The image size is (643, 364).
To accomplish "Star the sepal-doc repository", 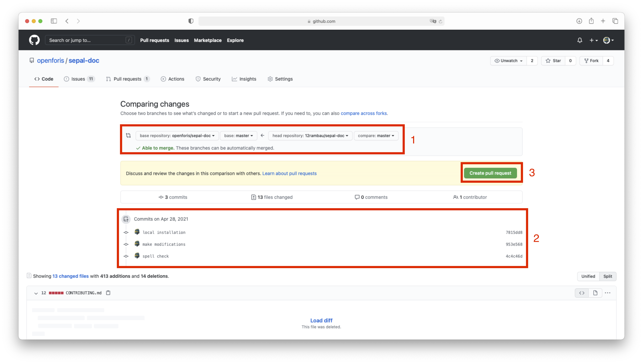I will (553, 61).
